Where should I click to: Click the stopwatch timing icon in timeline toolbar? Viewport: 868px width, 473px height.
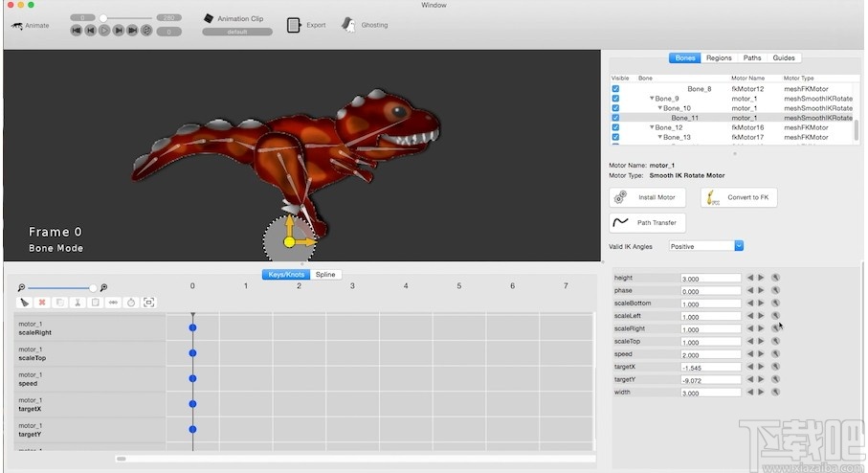tap(131, 303)
